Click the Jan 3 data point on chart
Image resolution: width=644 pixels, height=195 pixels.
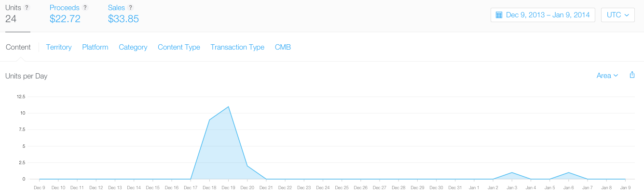(511, 172)
